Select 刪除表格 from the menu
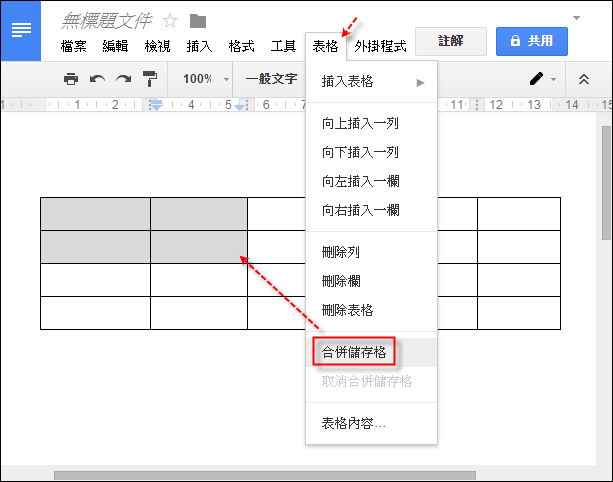Image resolution: width=613 pixels, height=482 pixels. [371, 310]
